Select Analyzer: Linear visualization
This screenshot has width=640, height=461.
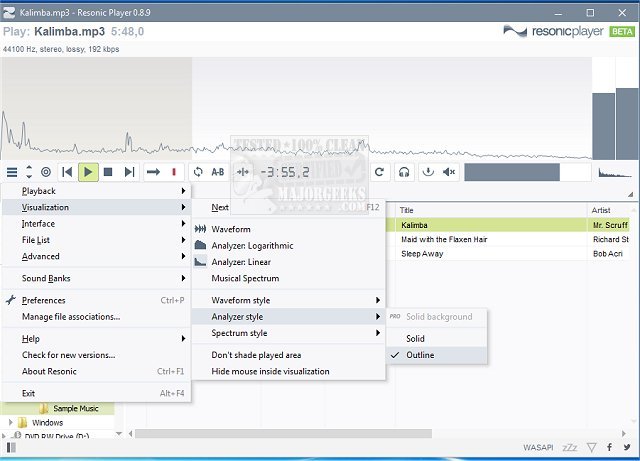point(288,262)
